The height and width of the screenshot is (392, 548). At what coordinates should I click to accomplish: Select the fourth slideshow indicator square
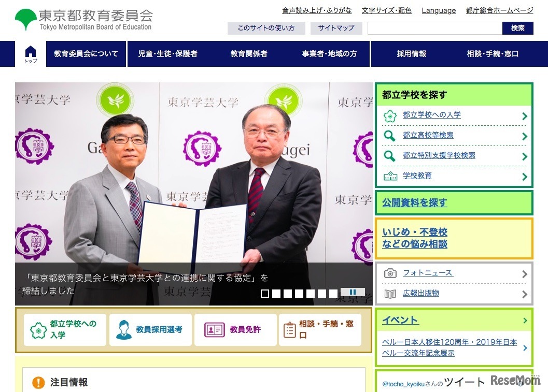(x=299, y=294)
